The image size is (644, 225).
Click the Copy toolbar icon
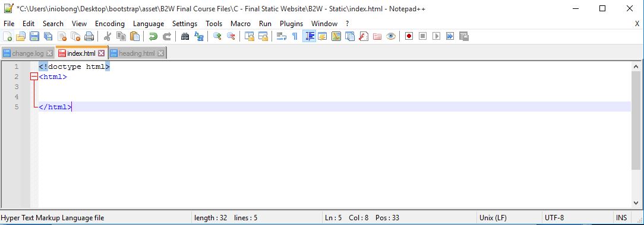[121, 37]
